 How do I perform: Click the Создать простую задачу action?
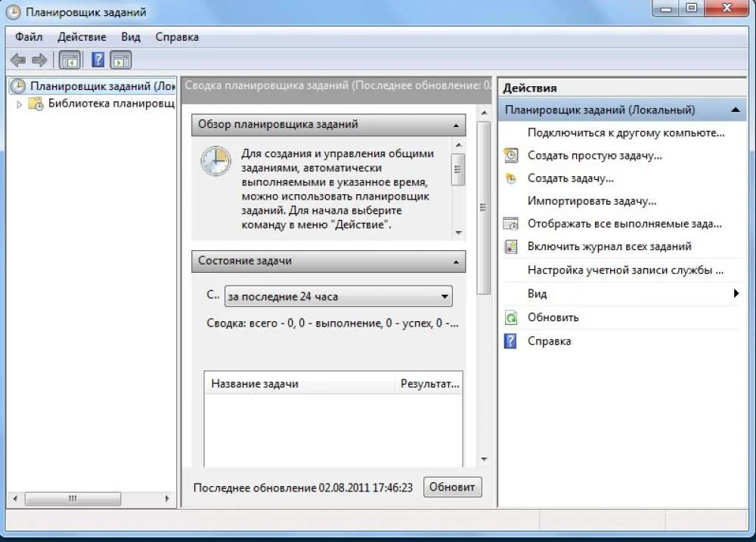tap(594, 155)
